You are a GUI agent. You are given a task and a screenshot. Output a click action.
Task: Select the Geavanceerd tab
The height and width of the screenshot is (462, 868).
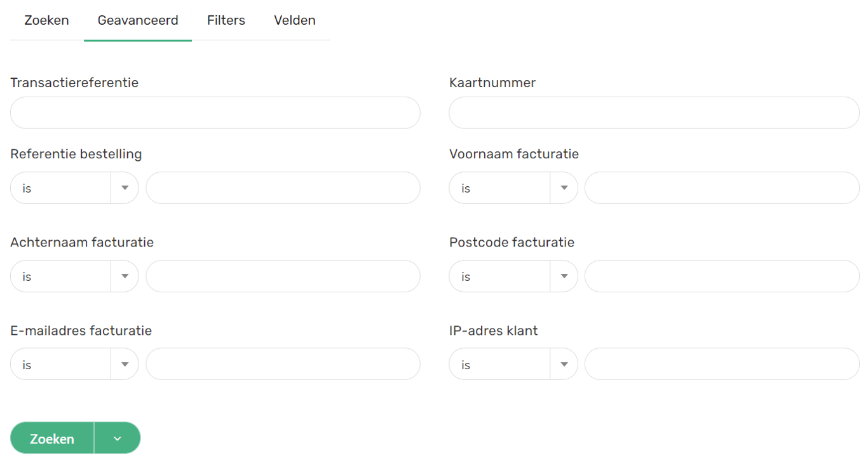pyautogui.click(x=138, y=20)
